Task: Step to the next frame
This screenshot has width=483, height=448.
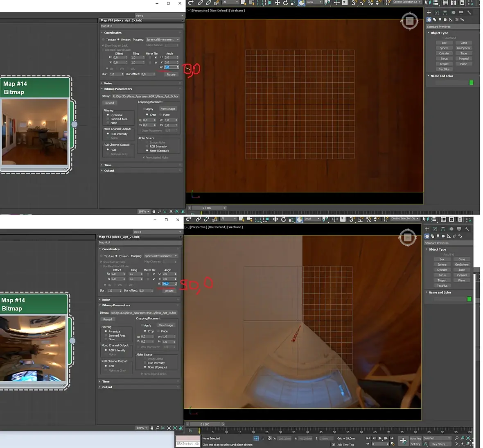Action: (386, 438)
